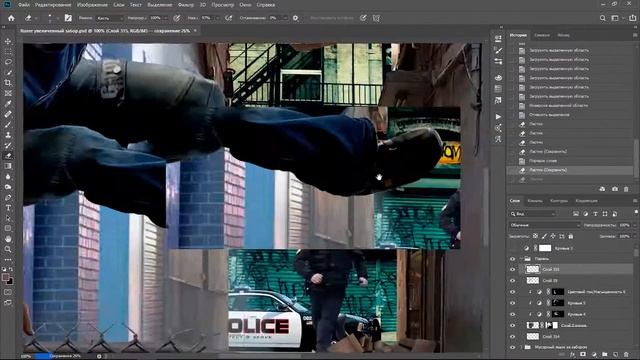Select the Lasso tool

coord(8,62)
